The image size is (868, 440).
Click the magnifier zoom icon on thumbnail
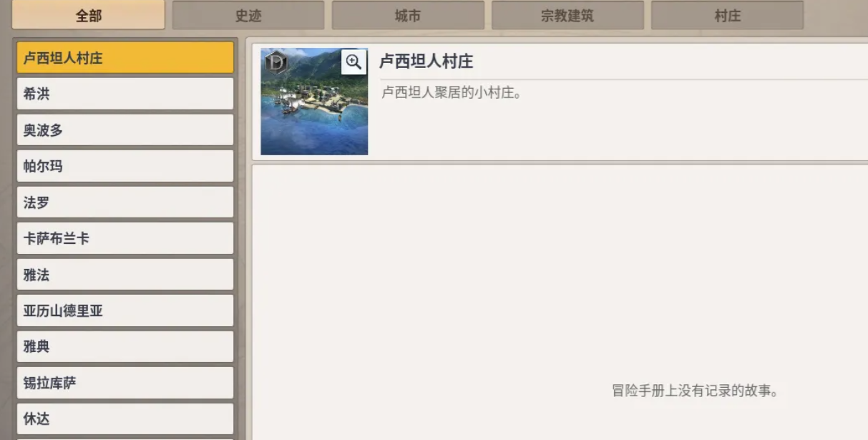click(x=353, y=62)
